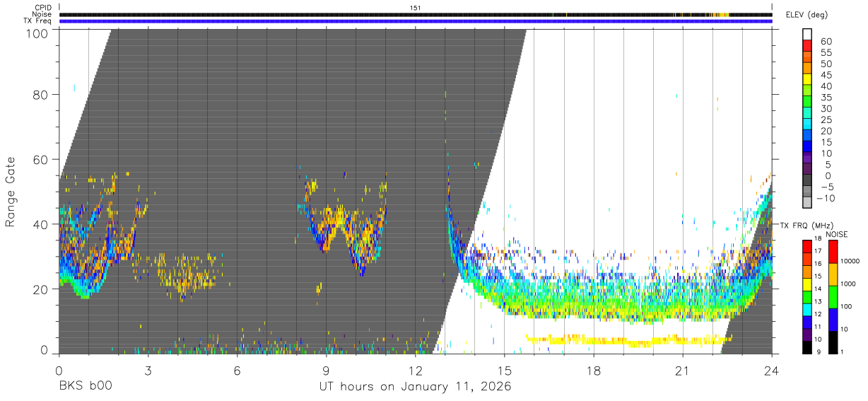Click the 0 tick on Range Gate axis
This screenshot has height=401, width=868.
[x=45, y=350]
